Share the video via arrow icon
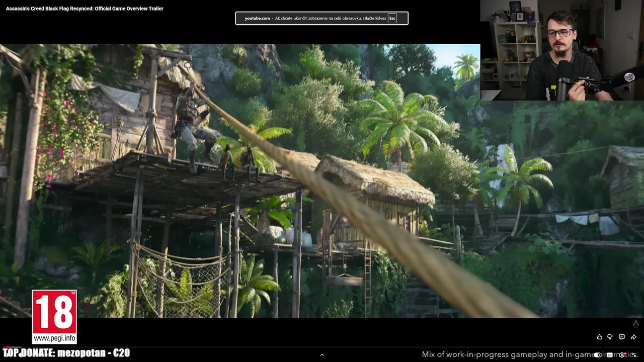Viewport: 644px width, 362px height. (x=634, y=337)
